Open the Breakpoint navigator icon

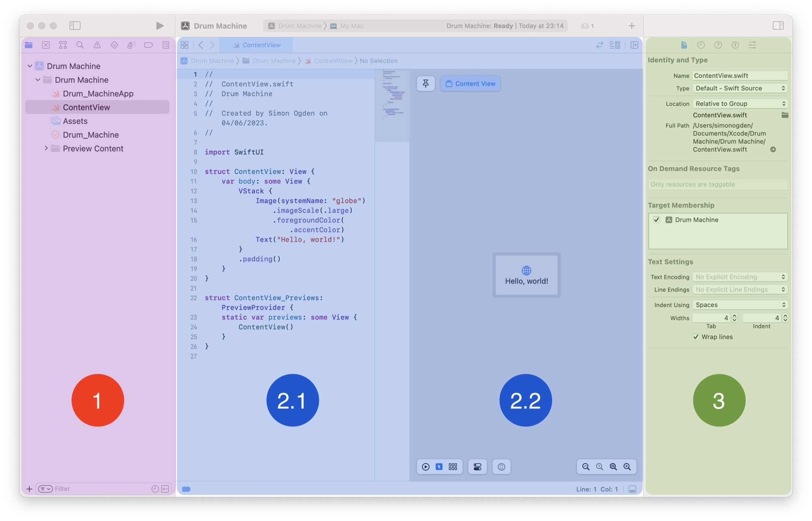pyautogui.click(x=149, y=45)
